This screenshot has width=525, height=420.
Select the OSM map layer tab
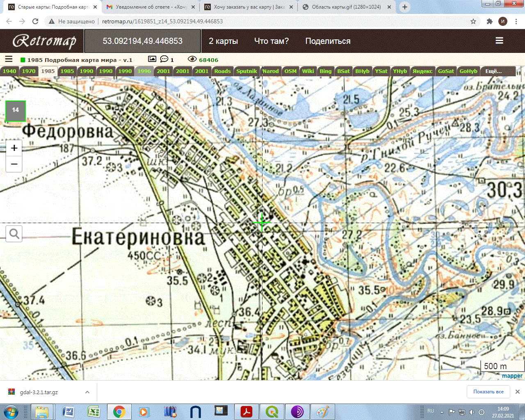pyautogui.click(x=290, y=71)
